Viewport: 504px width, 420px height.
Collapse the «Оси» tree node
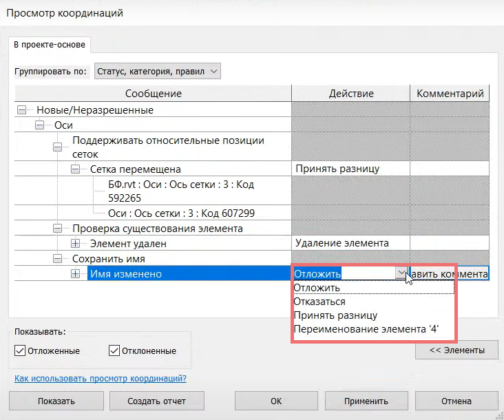click(39, 125)
